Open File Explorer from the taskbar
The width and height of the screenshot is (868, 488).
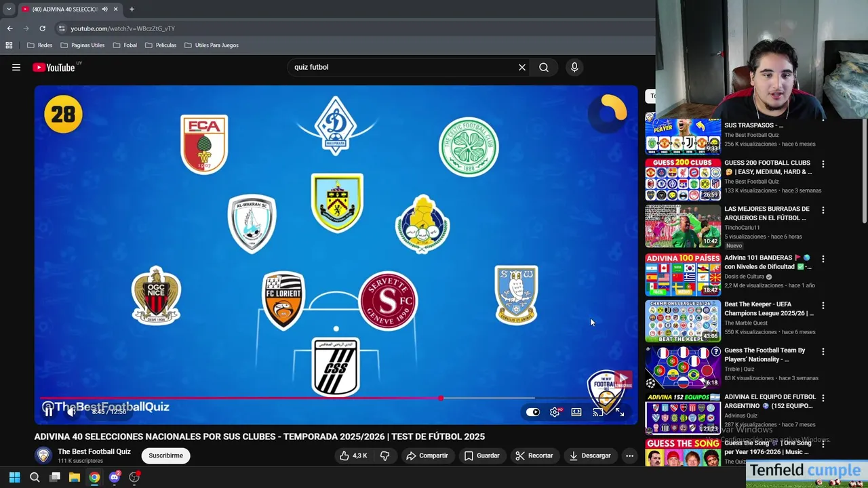click(75, 477)
